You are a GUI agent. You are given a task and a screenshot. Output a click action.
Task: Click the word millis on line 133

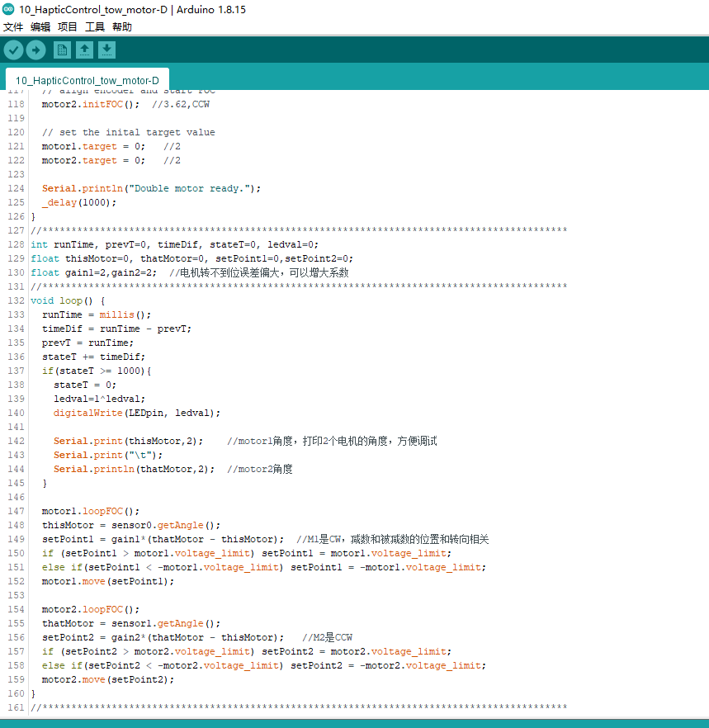(x=116, y=314)
